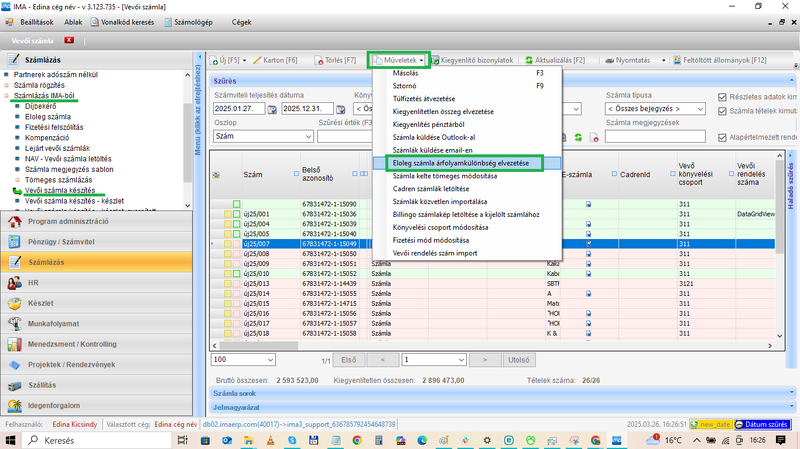800x449 pixels.
Task: Open Vevői számla készítés tree item
Action: [60, 190]
